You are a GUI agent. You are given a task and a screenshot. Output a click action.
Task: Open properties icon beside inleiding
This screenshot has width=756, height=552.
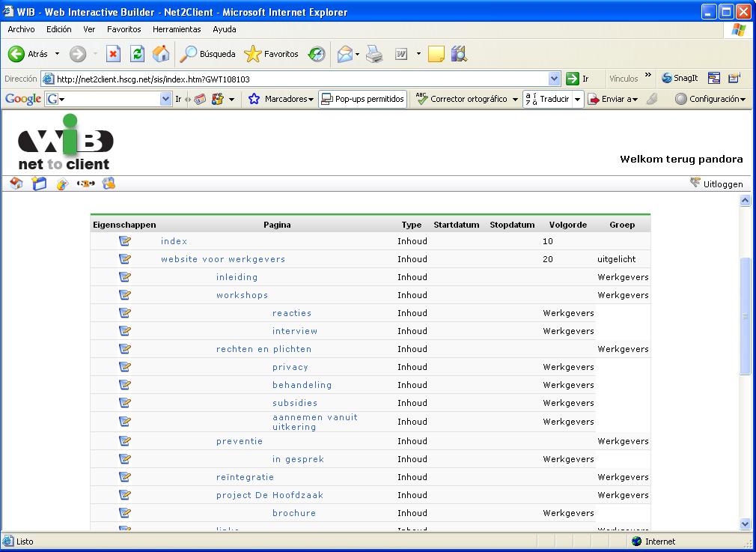click(x=125, y=277)
